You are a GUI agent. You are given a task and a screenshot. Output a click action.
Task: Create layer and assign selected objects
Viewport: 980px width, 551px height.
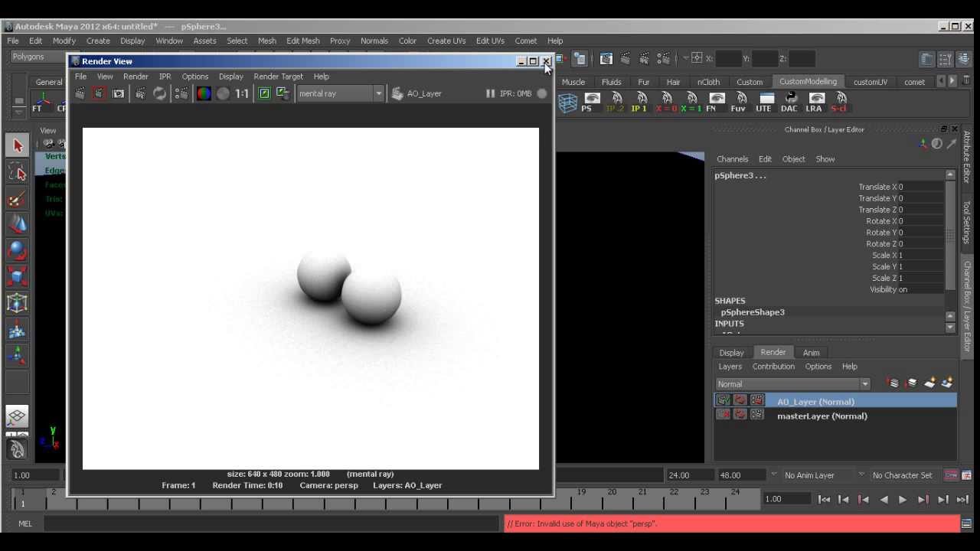[x=947, y=383]
